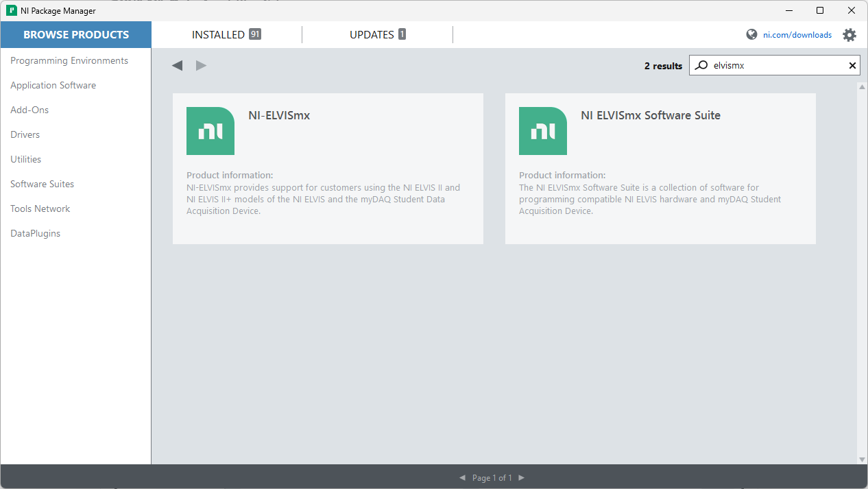Select Utilities category
The height and width of the screenshot is (489, 868).
(25, 159)
